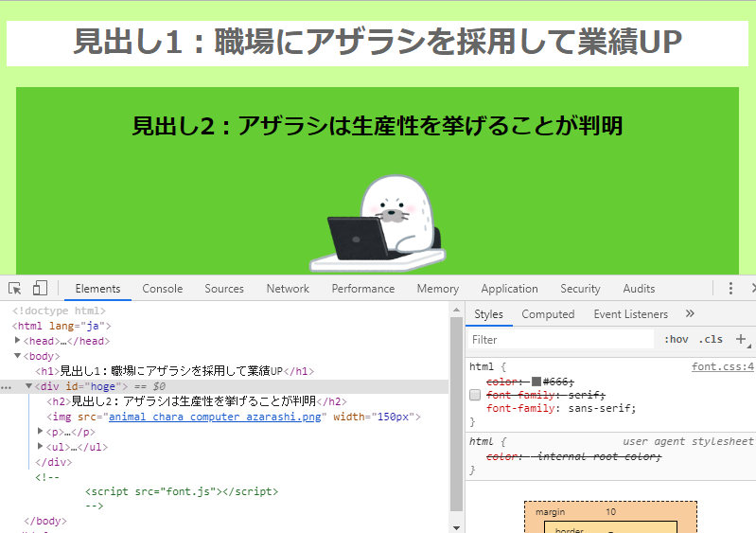
Task: Click the Elements panel scroll down arrow
Action: pyautogui.click(x=456, y=528)
